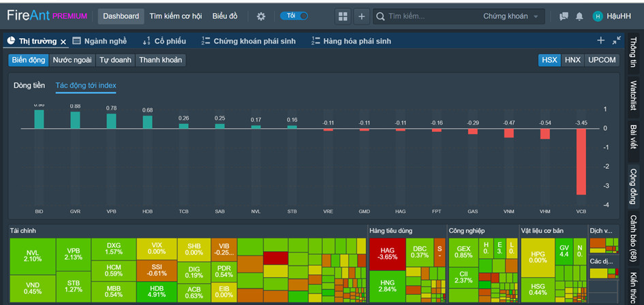Click the Nước ngoài button

coord(72,60)
